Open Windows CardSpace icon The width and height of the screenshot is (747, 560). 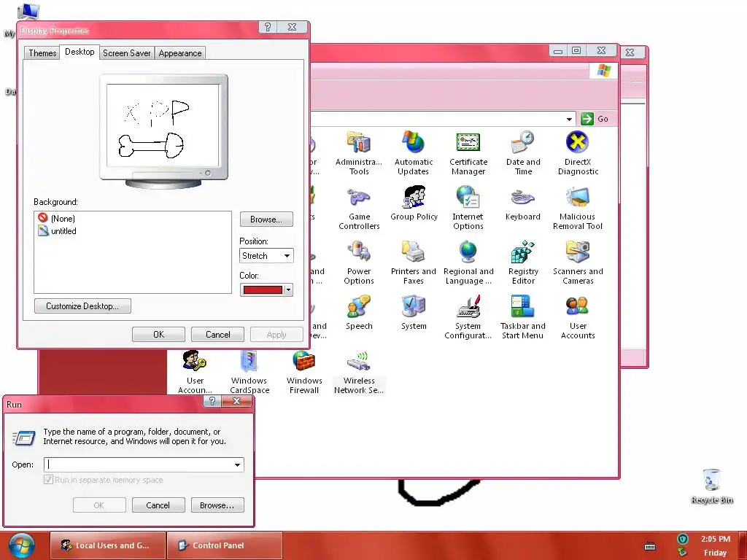pyautogui.click(x=249, y=372)
